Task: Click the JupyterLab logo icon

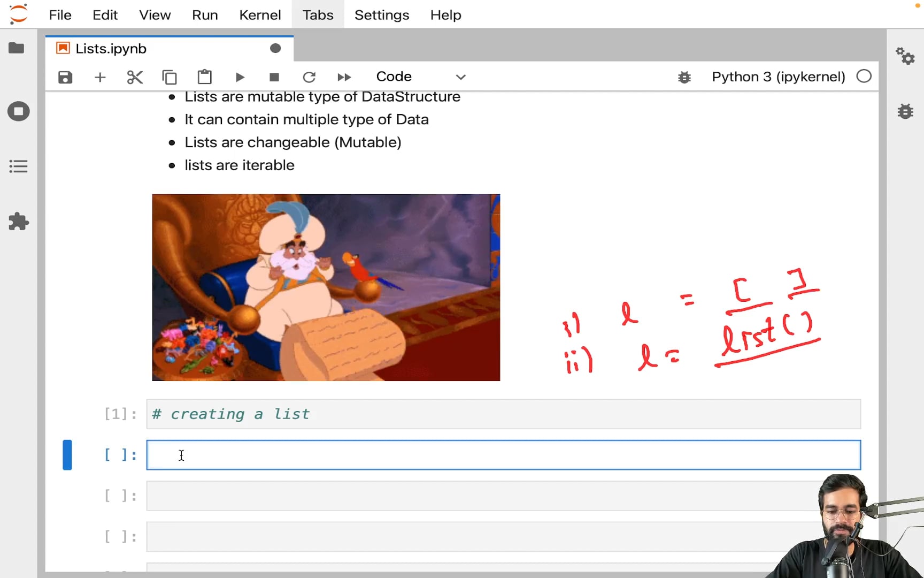Action: [19, 14]
